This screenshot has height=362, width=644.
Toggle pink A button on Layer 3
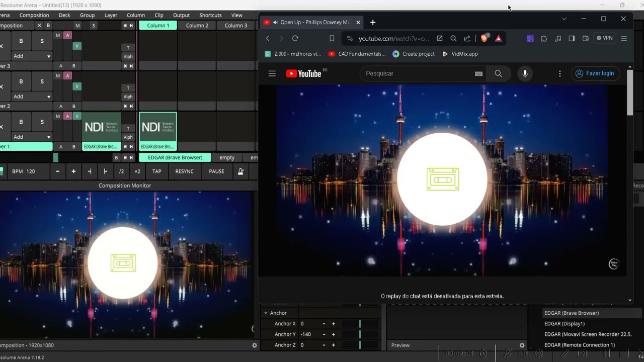[67, 35]
